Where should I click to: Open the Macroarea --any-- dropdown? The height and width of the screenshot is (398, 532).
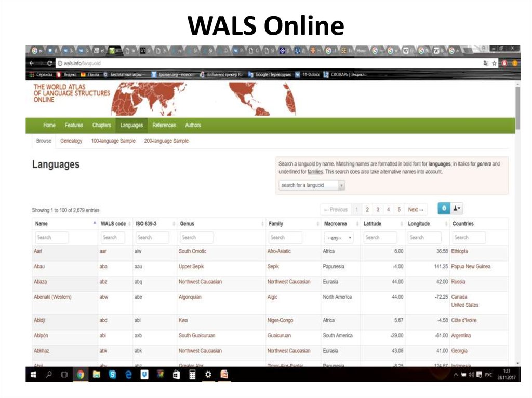tap(339, 237)
